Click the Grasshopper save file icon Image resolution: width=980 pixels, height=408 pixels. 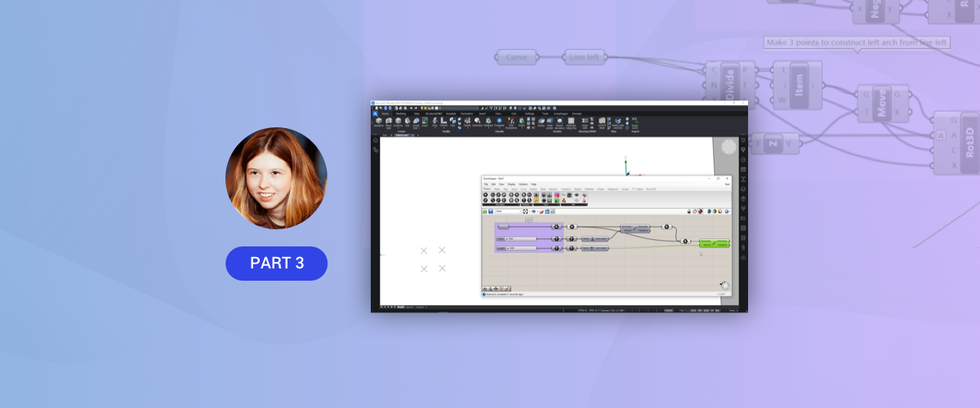[x=491, y=211]
